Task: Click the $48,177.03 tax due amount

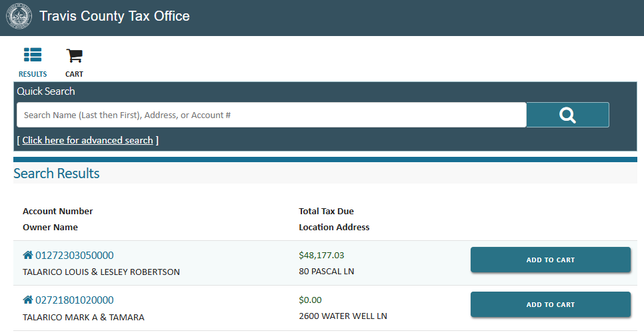Action: pos(321,255)
